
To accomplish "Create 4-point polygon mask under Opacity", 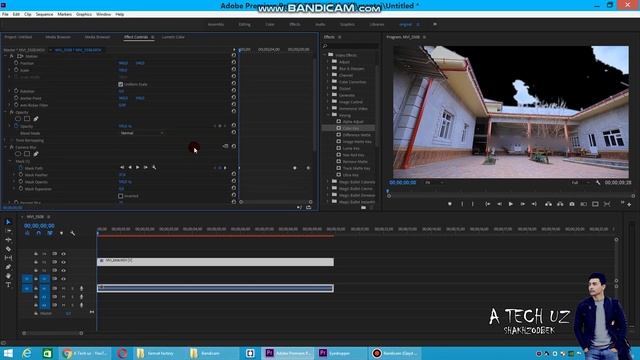I will point(27,119).
